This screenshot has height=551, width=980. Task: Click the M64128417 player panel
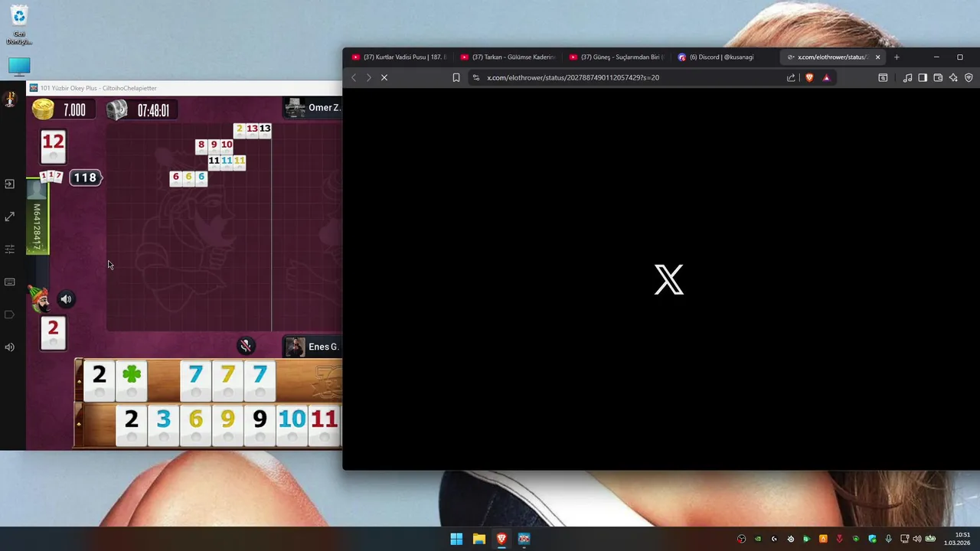[x=37, y=218]
